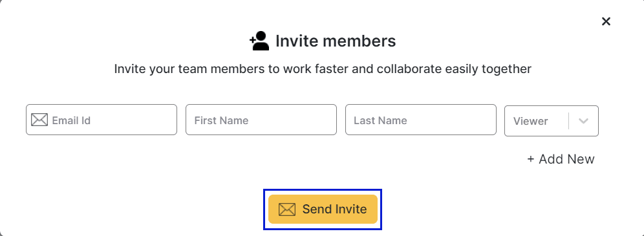Screen dimensions: 644x236
Task: Click the plus sign of Add New
Action: tap(531, 159)
